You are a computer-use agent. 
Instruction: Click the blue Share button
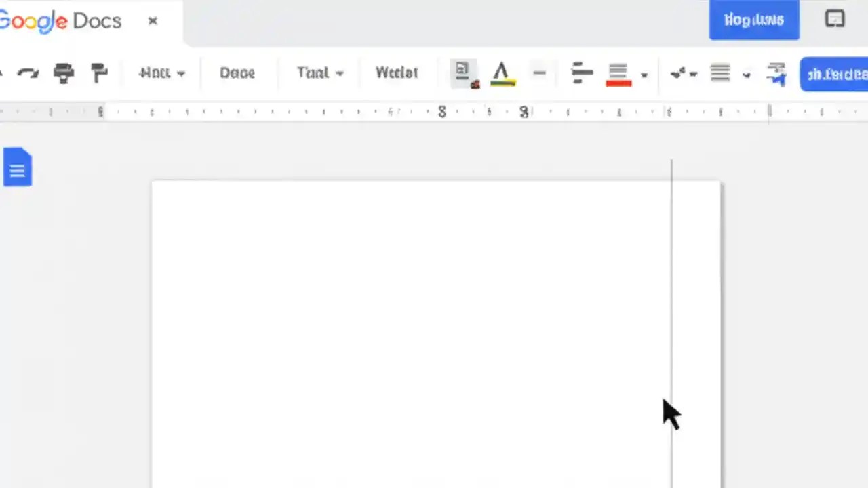pyautogui.click(x=837, y=75)
